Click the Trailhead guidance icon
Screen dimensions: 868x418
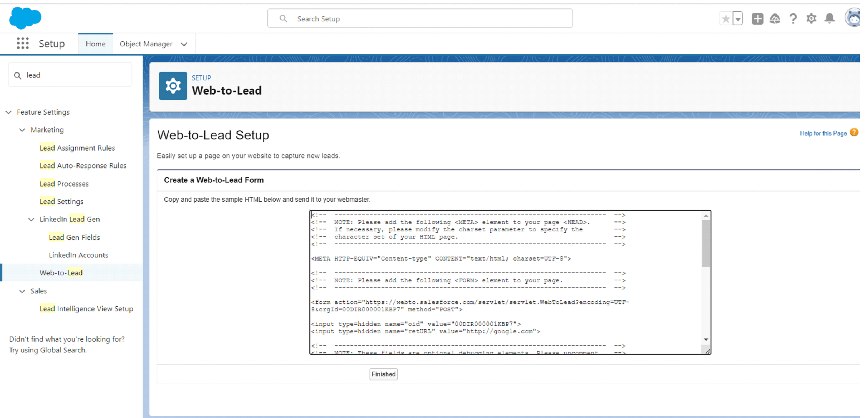click(775, 19)
